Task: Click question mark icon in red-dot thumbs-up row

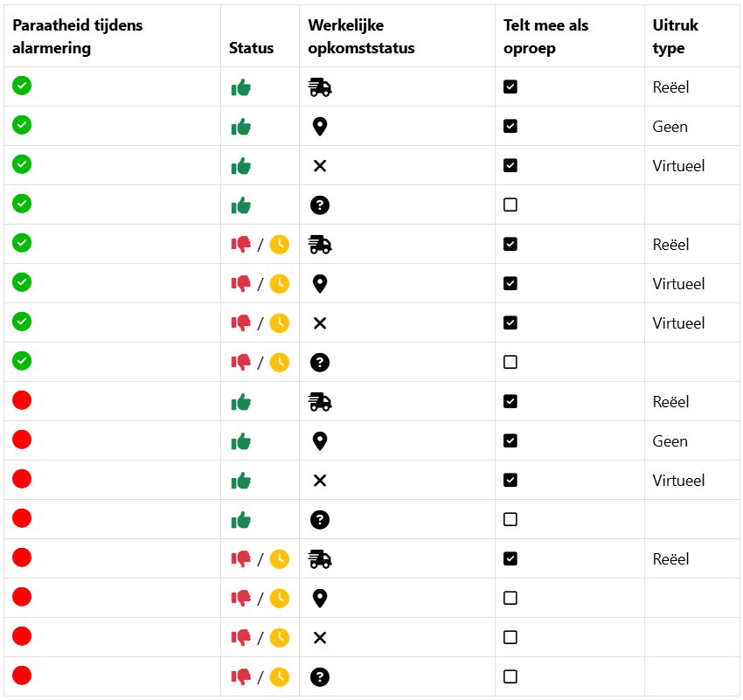Action: 320,520
